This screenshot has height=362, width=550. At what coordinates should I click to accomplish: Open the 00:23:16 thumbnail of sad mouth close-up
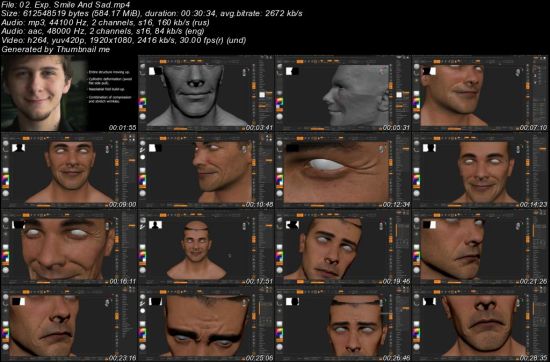pyautogui.click(x=69, y=324)
